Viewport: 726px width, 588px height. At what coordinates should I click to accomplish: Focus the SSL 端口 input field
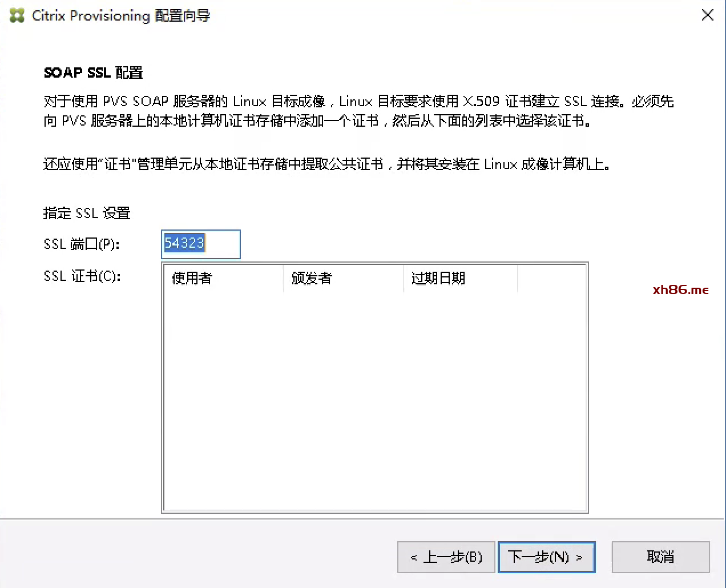200,244
